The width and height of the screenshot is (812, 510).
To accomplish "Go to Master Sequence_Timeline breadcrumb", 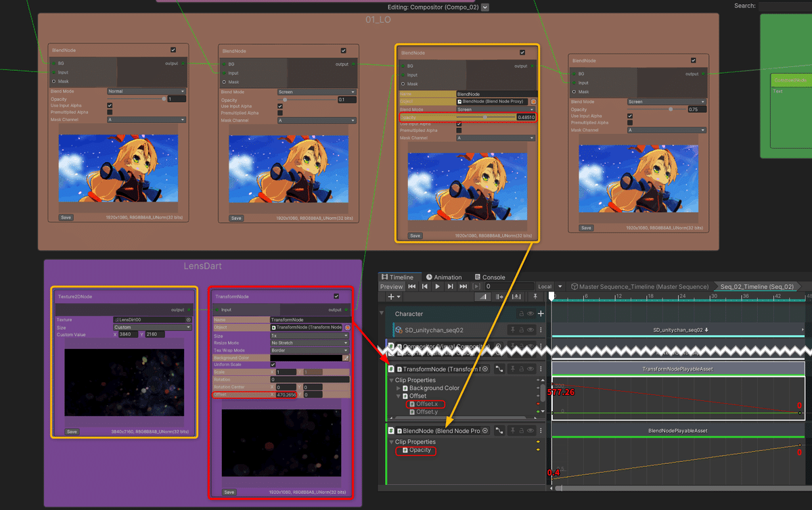I will 639,287.
